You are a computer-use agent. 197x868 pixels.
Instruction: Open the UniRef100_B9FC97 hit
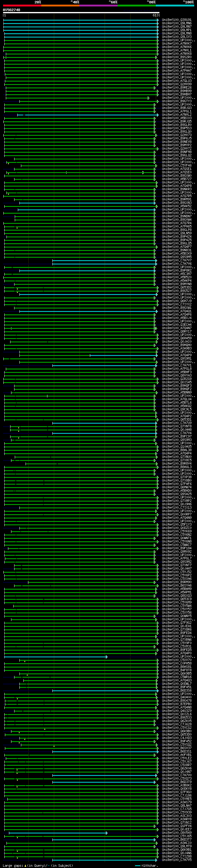[x=177, y=437]
